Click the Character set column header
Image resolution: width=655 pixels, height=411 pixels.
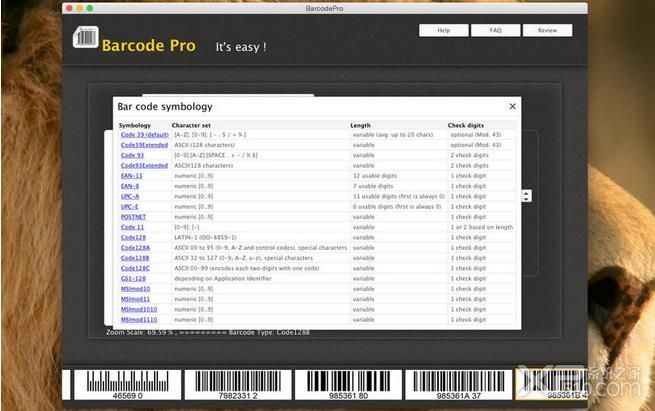(x=191, y=125)
